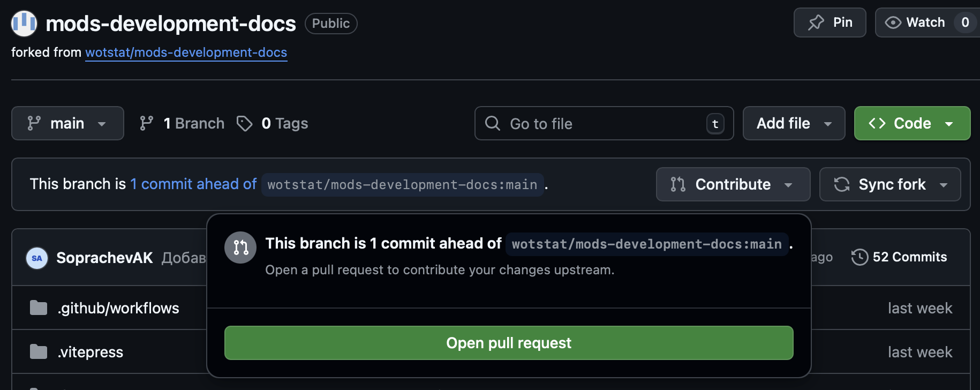Click the 'last week' text for .vitepress

[x=920, y=352]
